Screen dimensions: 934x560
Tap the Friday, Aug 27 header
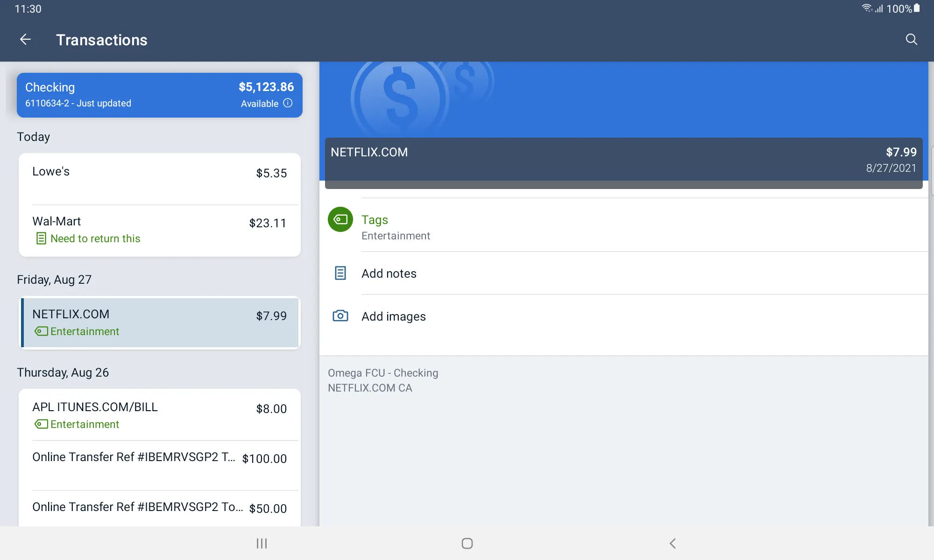pyautogui.click(x=54, y=280)
